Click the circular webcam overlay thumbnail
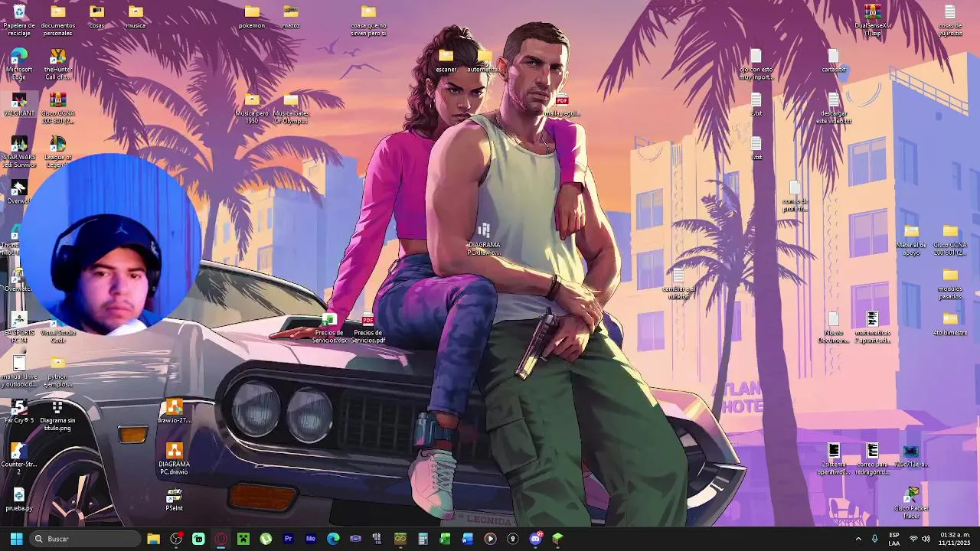980x551 pixels. 111,243
